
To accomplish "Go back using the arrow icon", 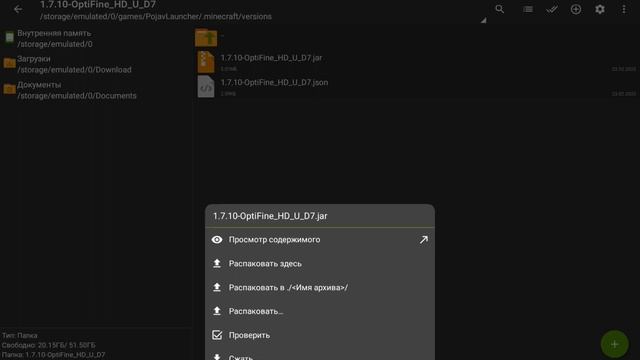I will click(x=18, y=9).
